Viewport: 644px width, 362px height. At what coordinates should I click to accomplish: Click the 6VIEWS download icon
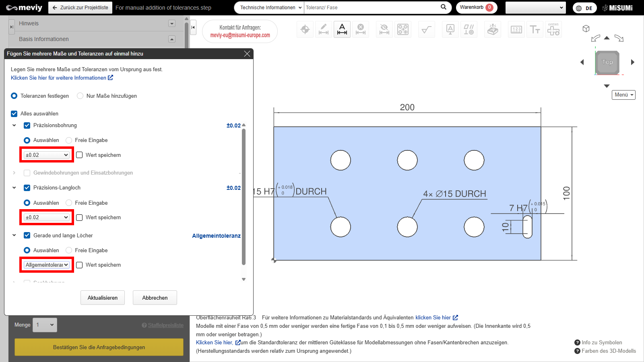[553, 29]
